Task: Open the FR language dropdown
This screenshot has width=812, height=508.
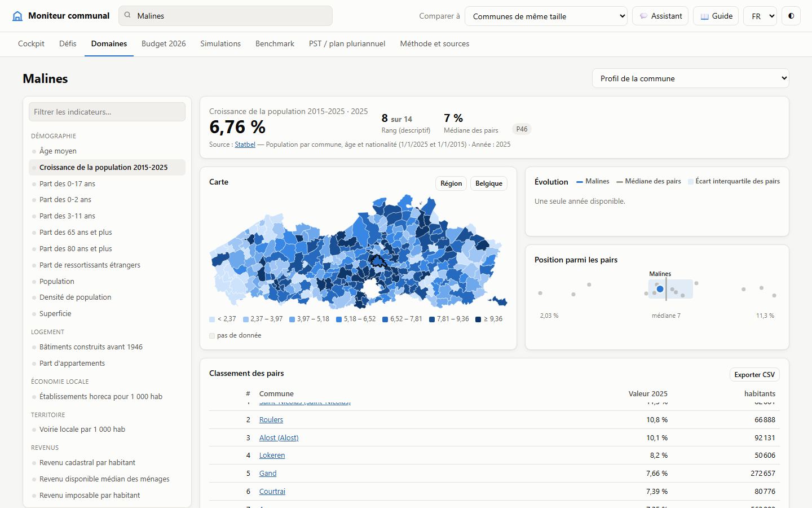Action: [760, 16]
